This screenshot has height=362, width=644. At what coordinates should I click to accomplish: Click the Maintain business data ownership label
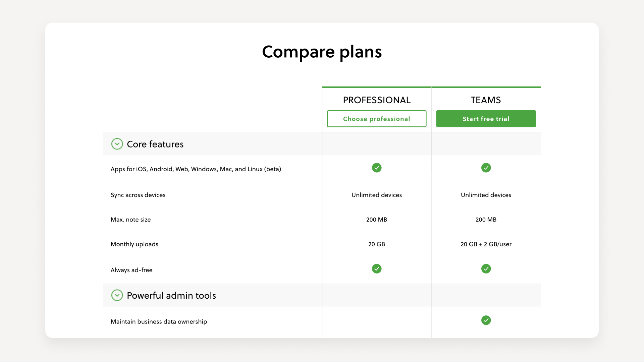tap(159, 321)
